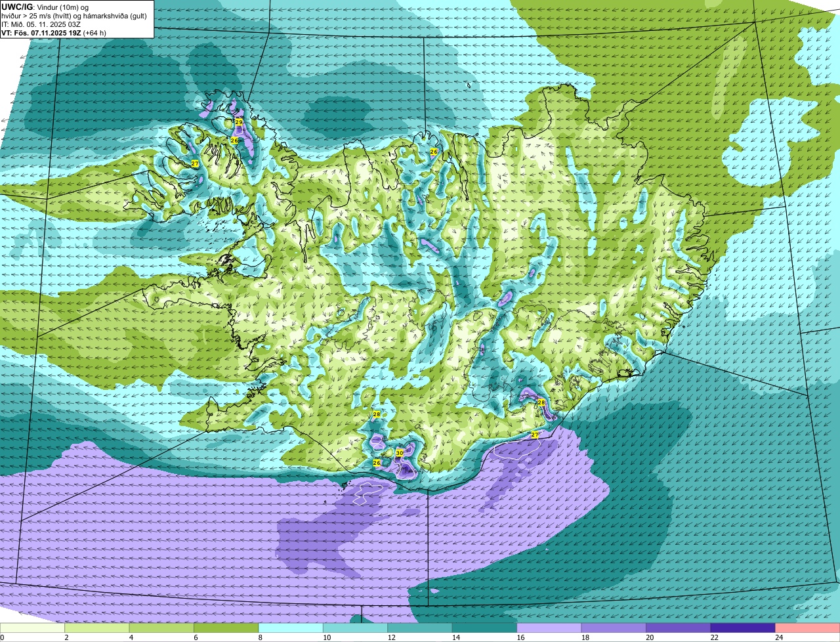Click the 27 gust label on the southeast coast

point(534,435)
